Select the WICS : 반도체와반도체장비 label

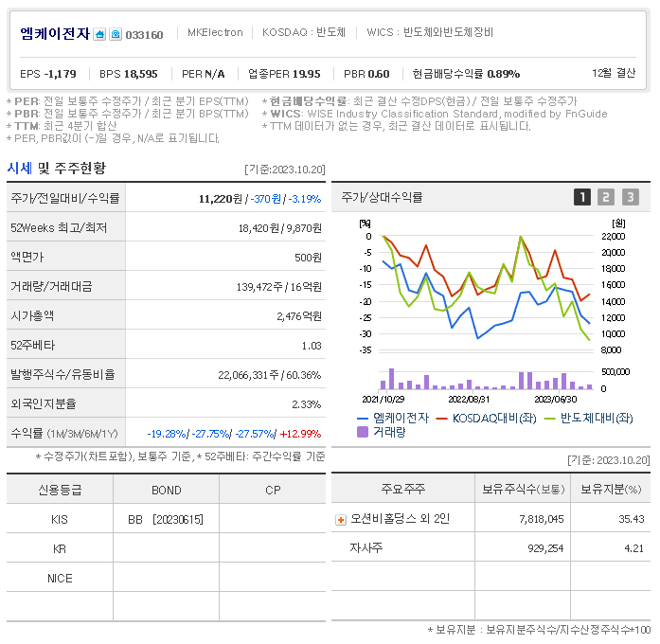(x=430, y=32)
